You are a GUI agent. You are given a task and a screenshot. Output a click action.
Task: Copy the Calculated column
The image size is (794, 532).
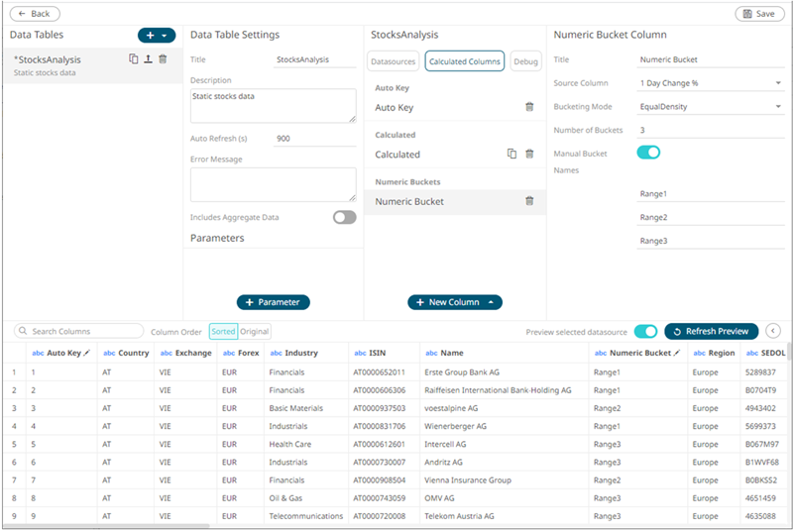[512, 155]
